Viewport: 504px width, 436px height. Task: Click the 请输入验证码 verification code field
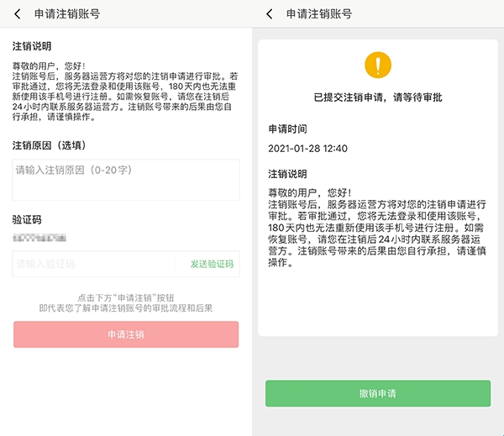(x=92, y=264)
